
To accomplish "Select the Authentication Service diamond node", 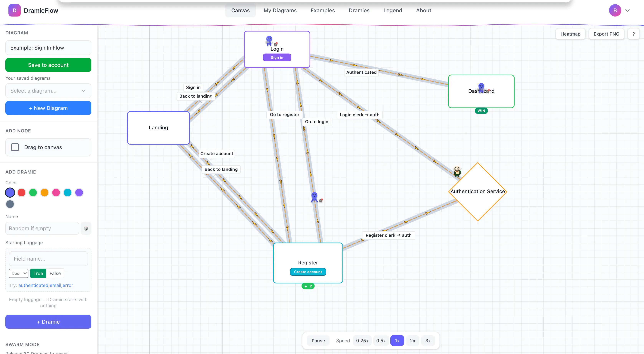I will pos(478,192).
